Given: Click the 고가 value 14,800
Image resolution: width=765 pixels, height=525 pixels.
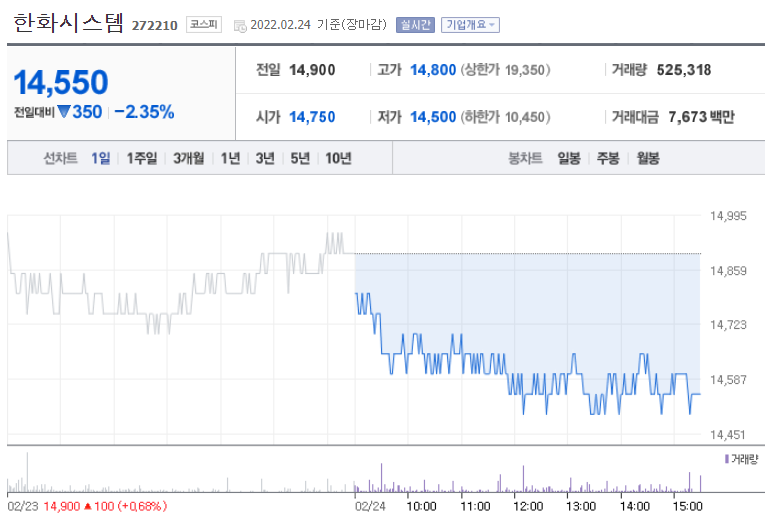Looking at the screenshot, I should tap(433, 70).
